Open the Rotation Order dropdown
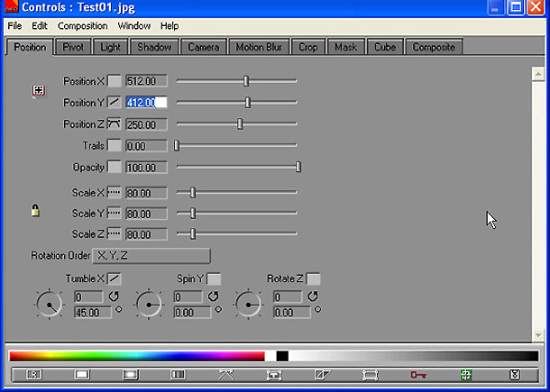550x392 pixels. 151,256
